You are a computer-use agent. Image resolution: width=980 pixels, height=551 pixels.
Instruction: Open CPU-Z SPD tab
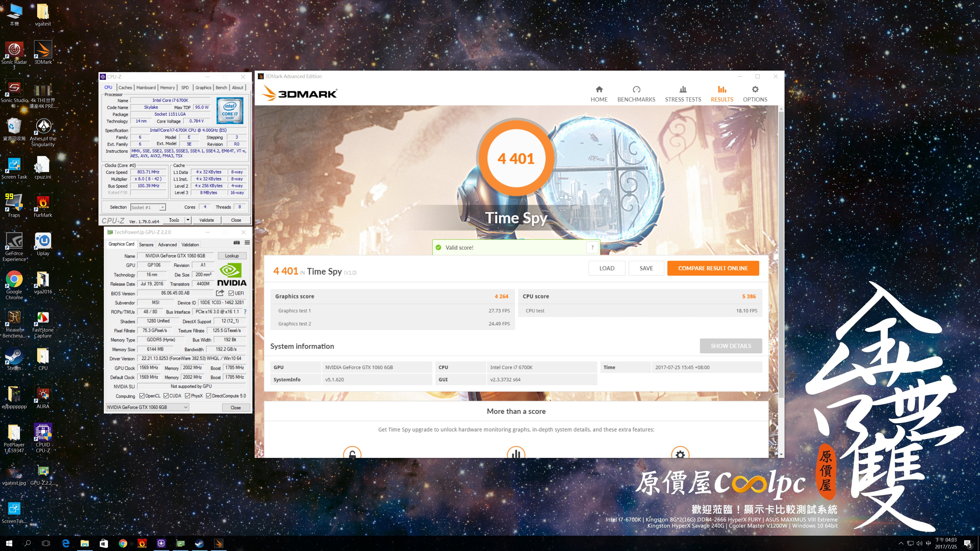[185, 87]
